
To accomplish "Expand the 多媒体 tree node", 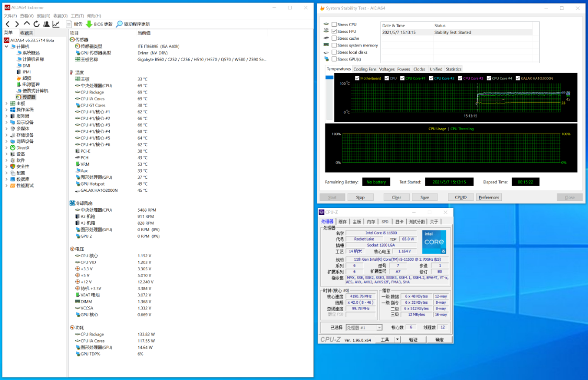I will point(6,129).
